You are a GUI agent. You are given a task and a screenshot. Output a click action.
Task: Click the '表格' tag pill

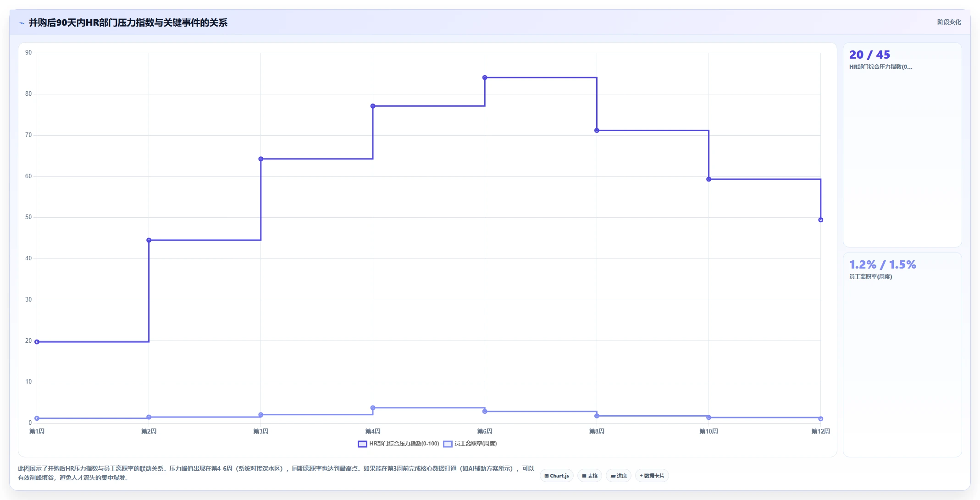click(590, 476)
